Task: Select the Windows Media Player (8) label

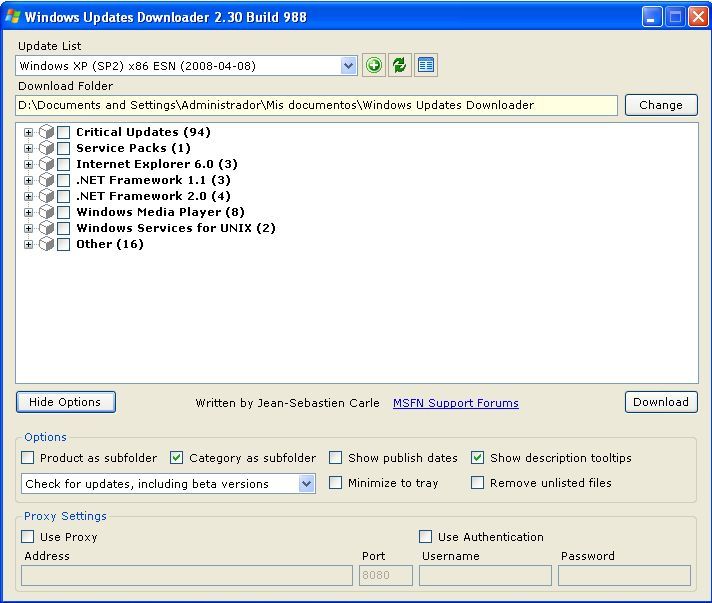Action: pos(161,212)
